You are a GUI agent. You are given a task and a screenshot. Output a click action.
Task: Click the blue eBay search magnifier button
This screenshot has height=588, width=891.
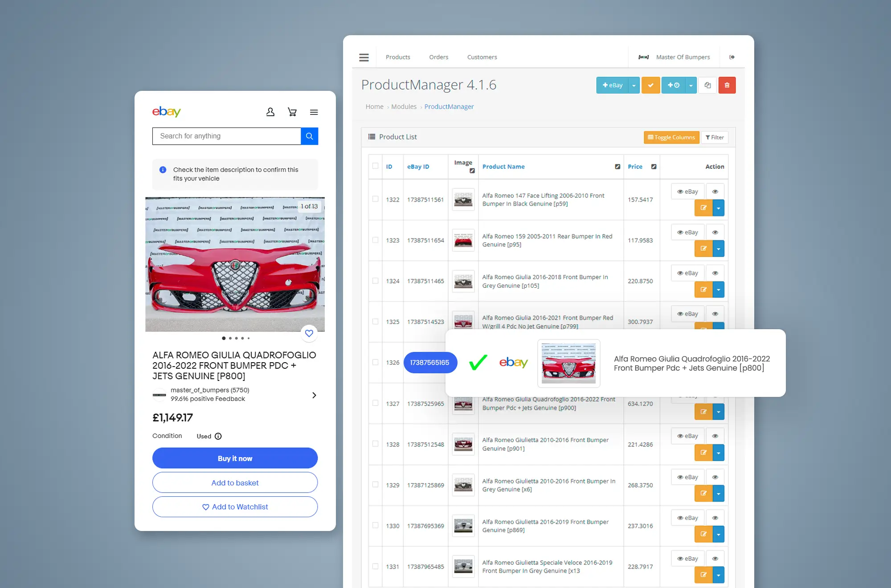pyautogui.click(x=310, y=136)
